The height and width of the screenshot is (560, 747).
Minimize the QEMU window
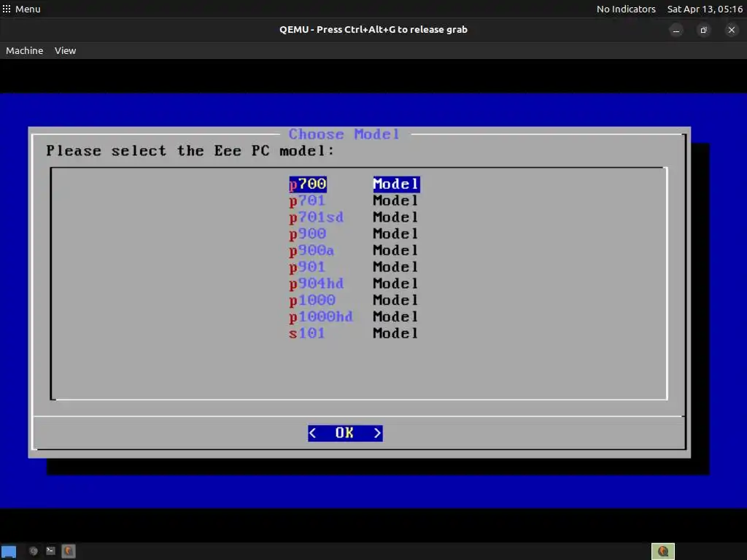coord(676,31)
